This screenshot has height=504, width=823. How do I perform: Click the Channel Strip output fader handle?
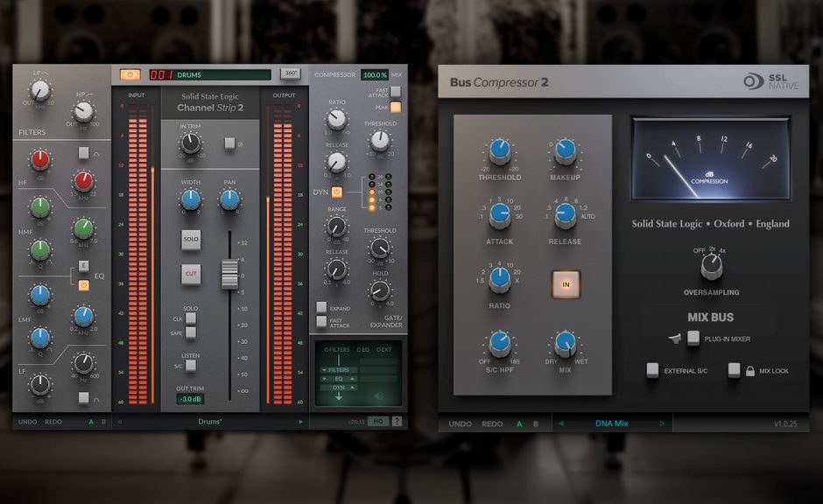[x=229, y=274]
